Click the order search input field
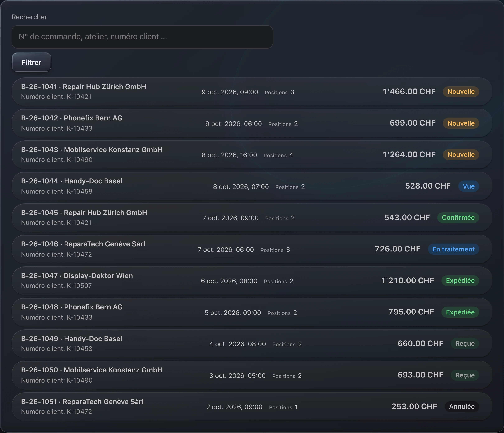The width and height of the screenshot is (504, 433). click(142, 37)
